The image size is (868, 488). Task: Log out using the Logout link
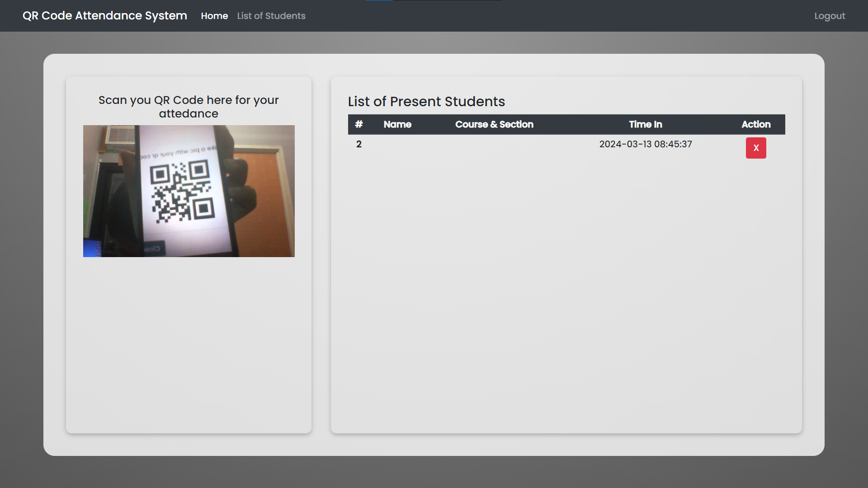(830, 16)
